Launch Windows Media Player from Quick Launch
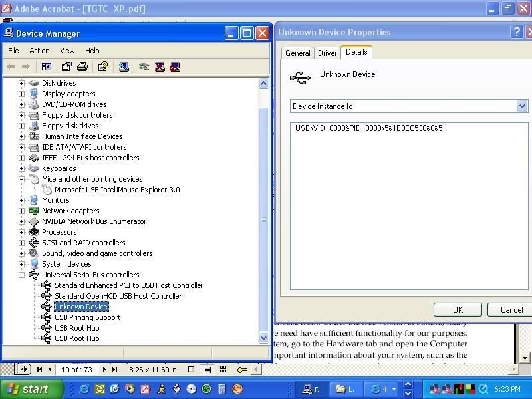The image size is (532, 399). [130, 389]
